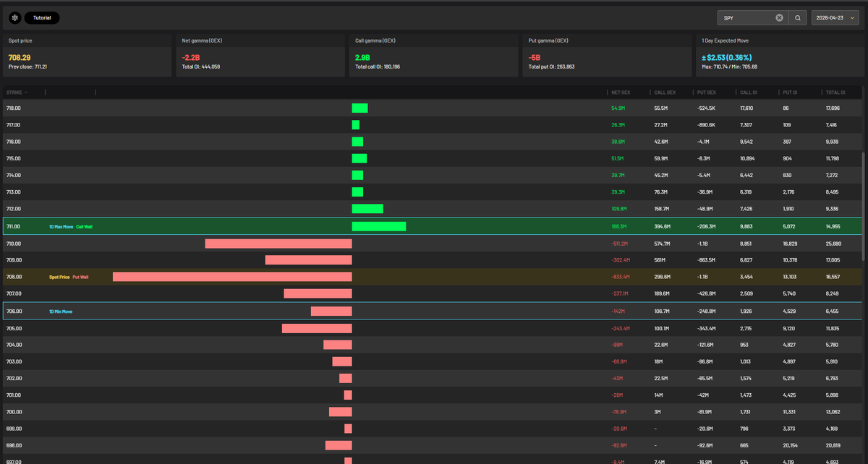This screenshot has height=464, width=868.
Task: Select the 705.00 strike cell
Action: pyautogui.click(x=14, y=328)
